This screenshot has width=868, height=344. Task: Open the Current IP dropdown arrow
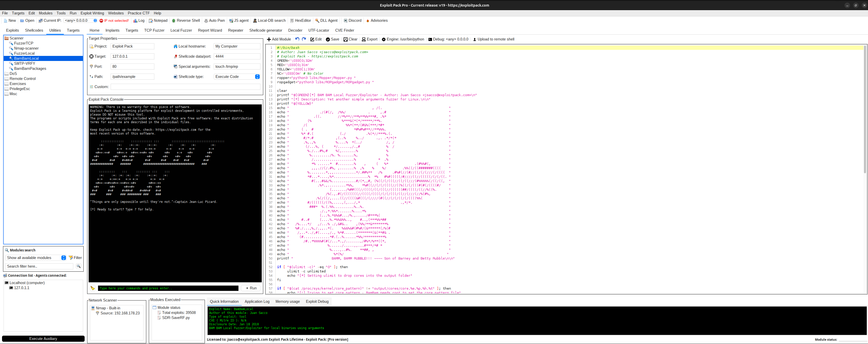point(95,20)
